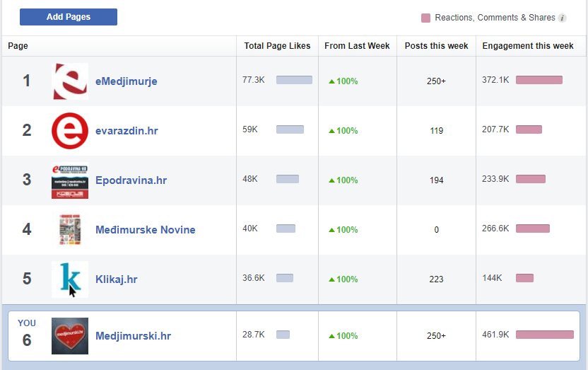Open the Klikaj.hr page link
The height and width of the screenshot is (370, 588).
tap(116, 279)
